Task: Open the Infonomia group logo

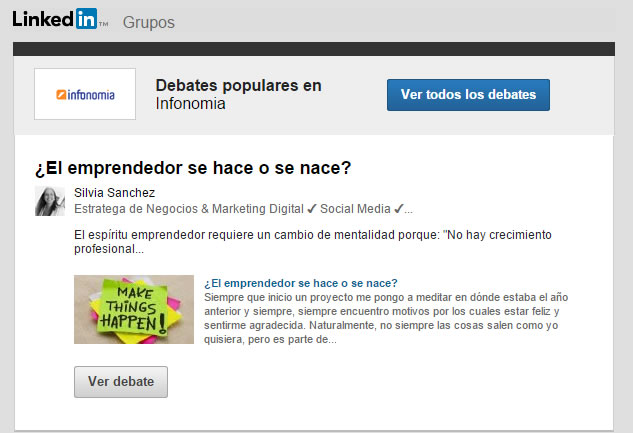Action: 85,94
